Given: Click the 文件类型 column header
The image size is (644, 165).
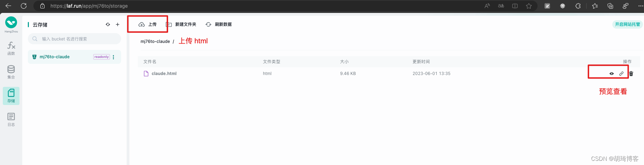Looking at the screenshot, I should pyautogui.click(x=271, y=62).
